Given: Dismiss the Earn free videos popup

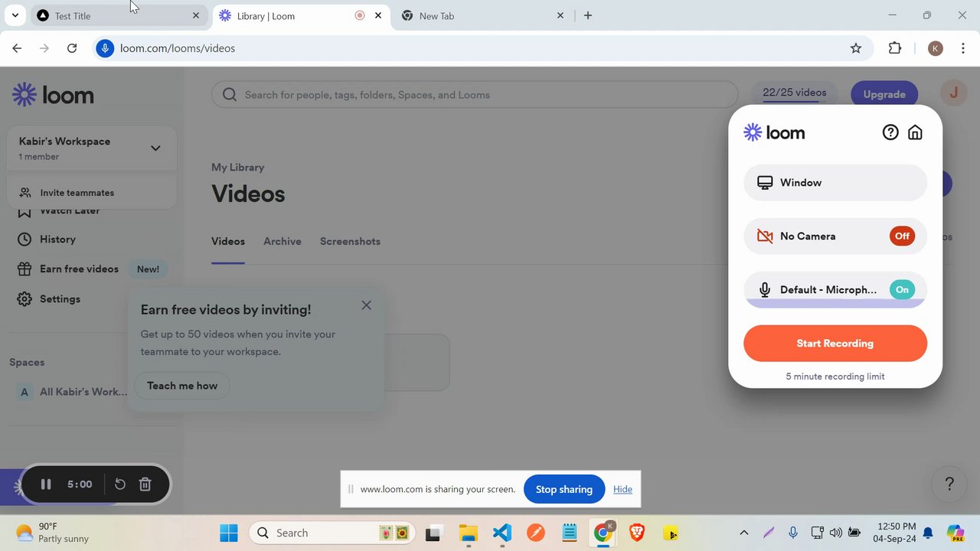Looking at the screenshot, I should (x=366, y=305).
